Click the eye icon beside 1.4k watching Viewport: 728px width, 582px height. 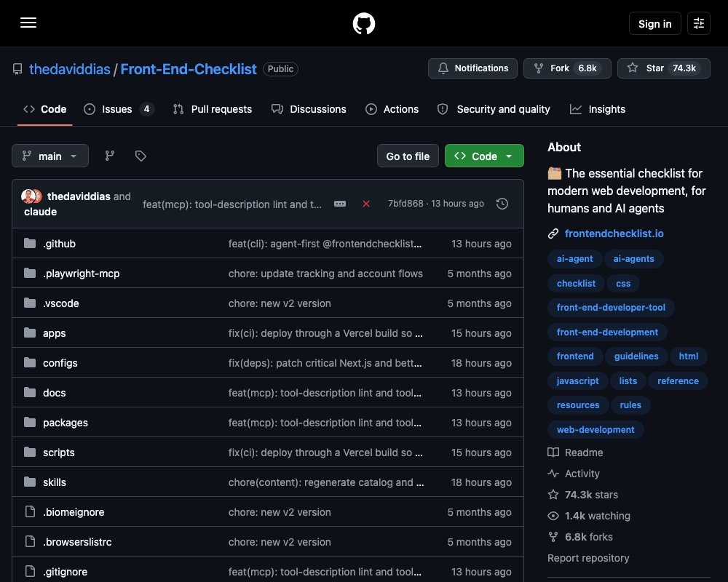553,516
